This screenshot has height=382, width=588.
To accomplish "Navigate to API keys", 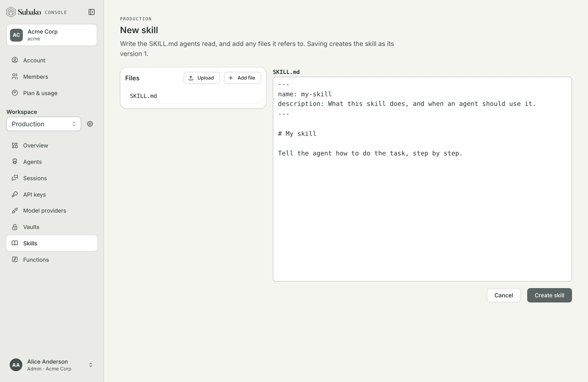I will tap(52, 194).
